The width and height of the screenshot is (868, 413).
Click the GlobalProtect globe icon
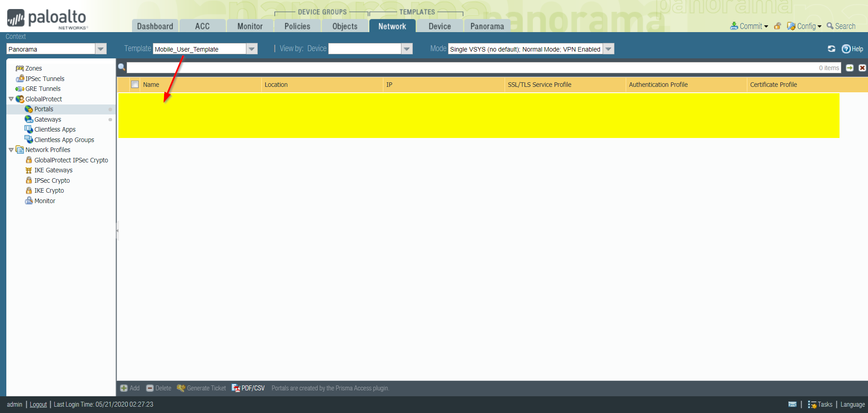(20, 99)
